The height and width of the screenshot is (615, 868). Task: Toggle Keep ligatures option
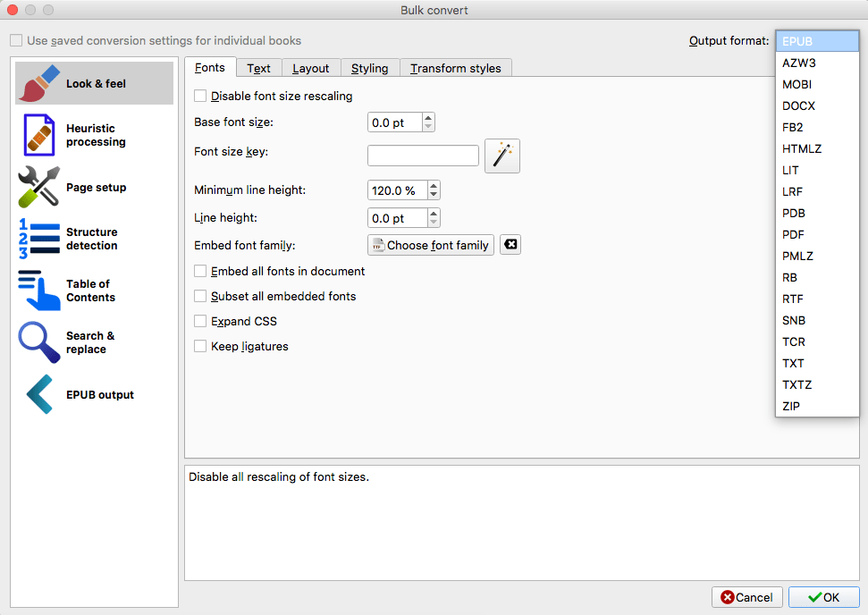(x=201, y=346)
